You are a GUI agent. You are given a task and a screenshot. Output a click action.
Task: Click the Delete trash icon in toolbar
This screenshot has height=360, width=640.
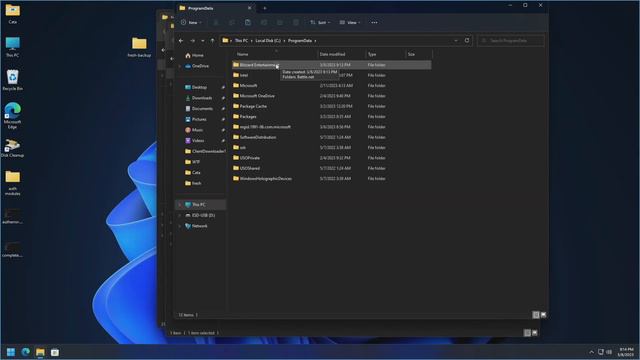(296, 22)
